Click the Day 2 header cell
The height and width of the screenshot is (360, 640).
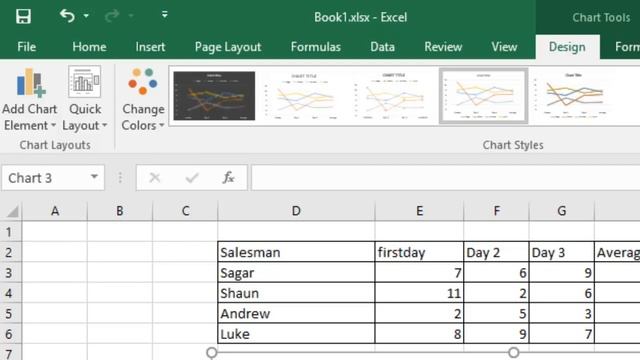(x=496, y=252)
